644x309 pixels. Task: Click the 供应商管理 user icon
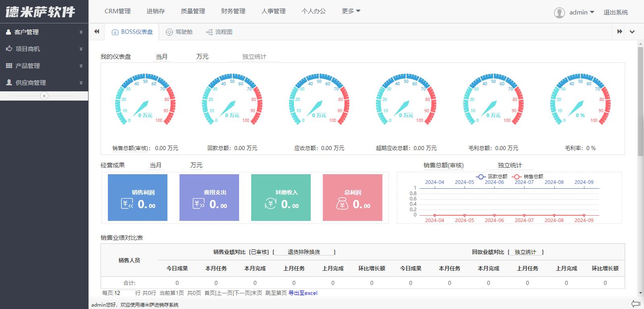[x=9, y=82]
